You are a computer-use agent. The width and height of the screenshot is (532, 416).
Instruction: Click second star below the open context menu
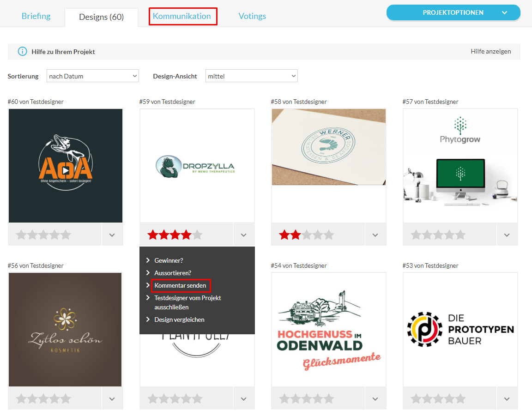coord(164,399)
